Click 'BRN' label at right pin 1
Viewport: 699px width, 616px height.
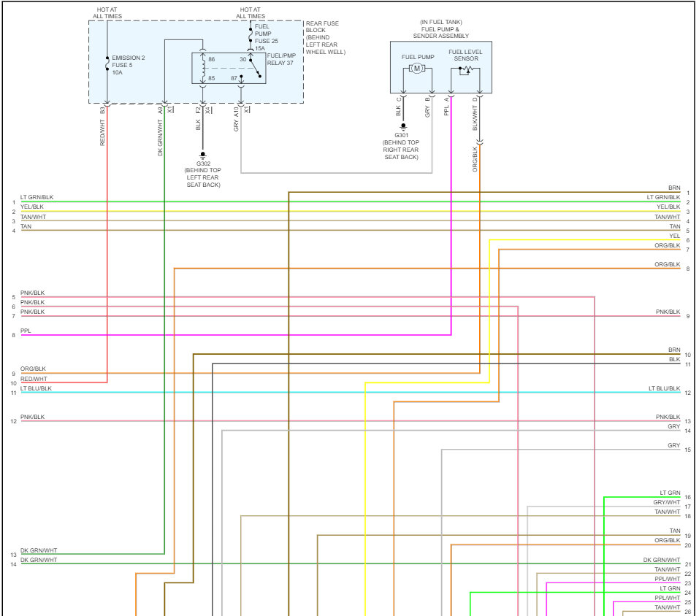tap(674, 188)
